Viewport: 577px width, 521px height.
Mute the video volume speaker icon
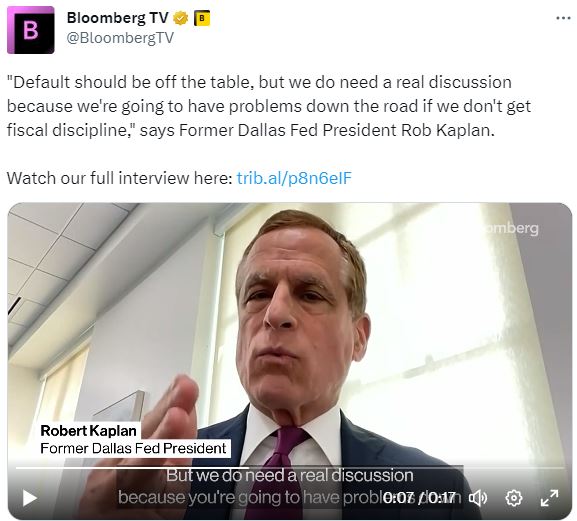point(478,498)
